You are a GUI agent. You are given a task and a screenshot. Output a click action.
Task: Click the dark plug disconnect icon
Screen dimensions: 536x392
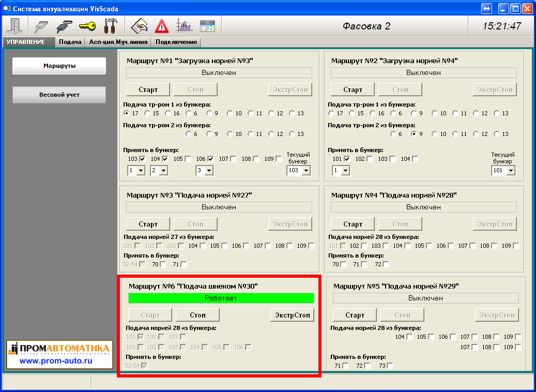click(x=64, y=26)
